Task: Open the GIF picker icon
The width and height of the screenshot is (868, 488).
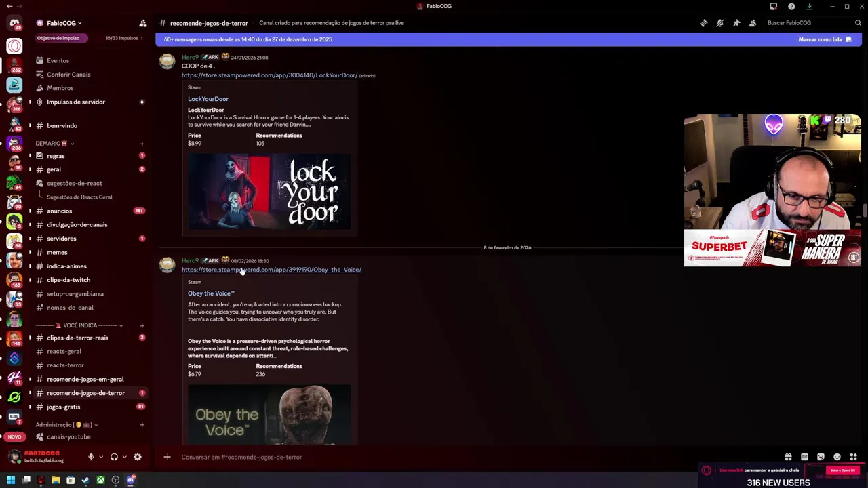Action: click(x=804, y=457)
